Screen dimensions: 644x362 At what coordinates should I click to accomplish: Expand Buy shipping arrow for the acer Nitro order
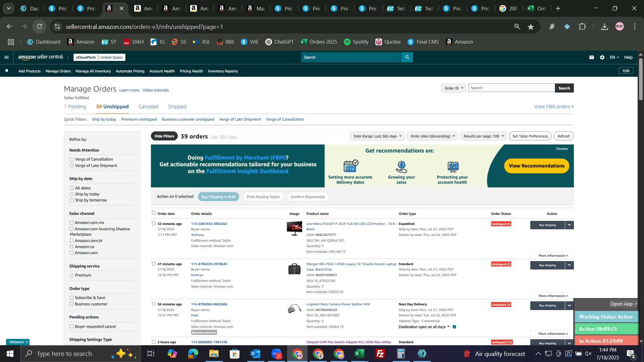569,225
